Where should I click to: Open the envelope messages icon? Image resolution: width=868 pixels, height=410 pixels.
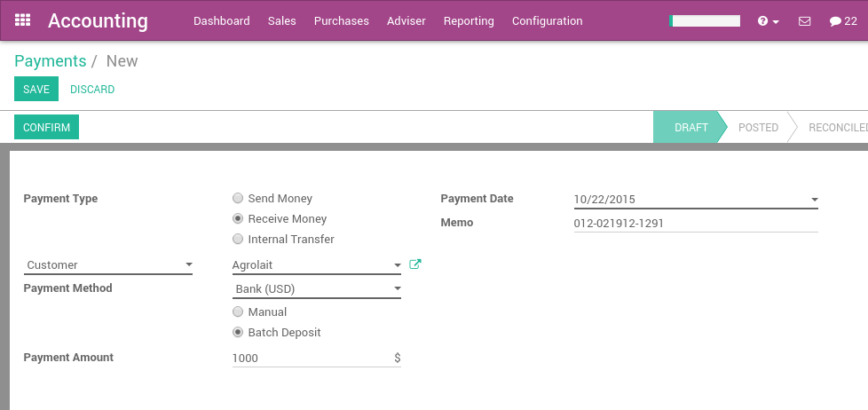(805, 21)
